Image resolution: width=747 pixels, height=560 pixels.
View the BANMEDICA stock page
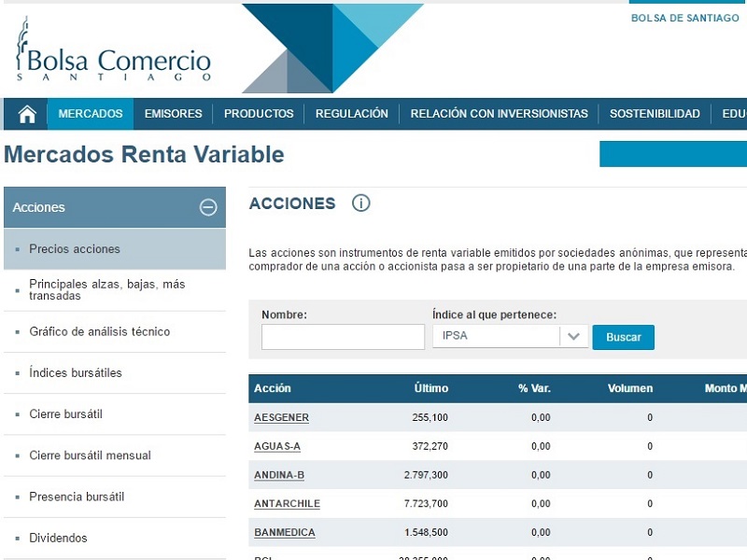coord(284,532)
